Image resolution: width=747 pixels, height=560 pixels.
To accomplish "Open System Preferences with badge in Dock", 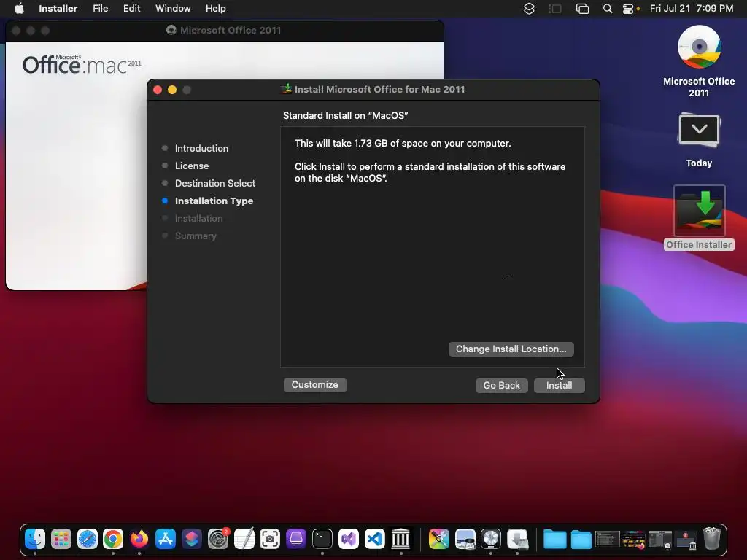I will click(217, 539).
